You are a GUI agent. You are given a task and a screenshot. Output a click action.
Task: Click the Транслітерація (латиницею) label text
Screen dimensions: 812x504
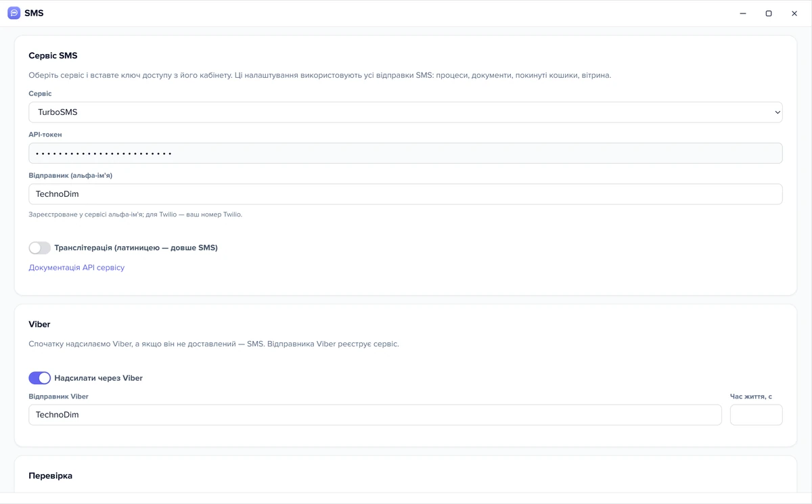point(136,248)
